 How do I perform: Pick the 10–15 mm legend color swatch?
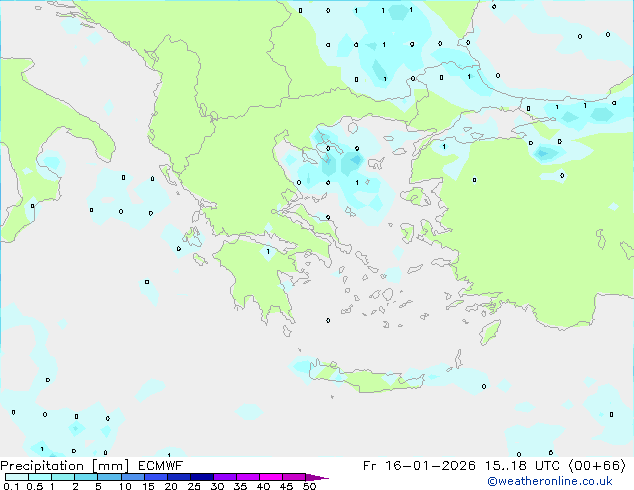coord(132,477)
